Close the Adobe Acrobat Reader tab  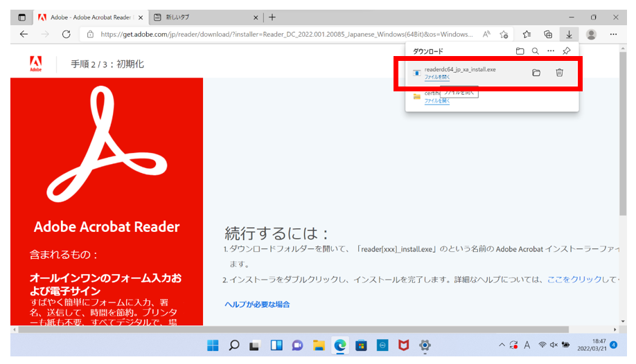pyautogui.click(x=141, y=17)
